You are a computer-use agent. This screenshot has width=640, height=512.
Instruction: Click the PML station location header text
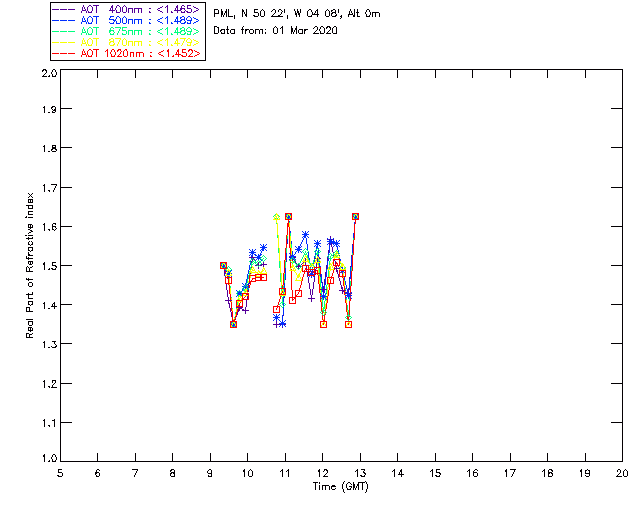tap(297, 14)
